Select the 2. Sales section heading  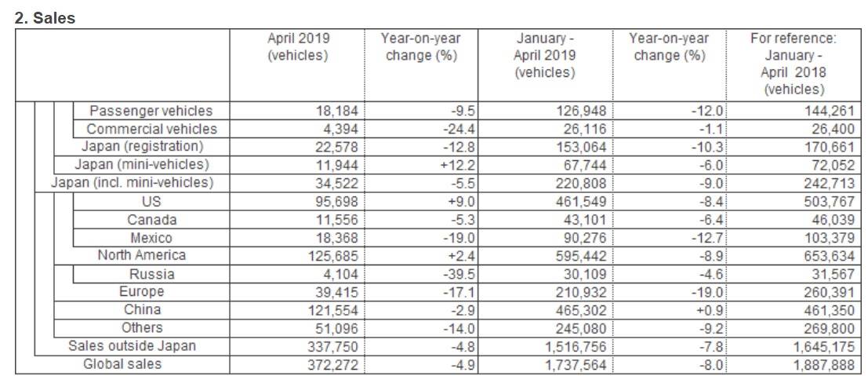44,18
